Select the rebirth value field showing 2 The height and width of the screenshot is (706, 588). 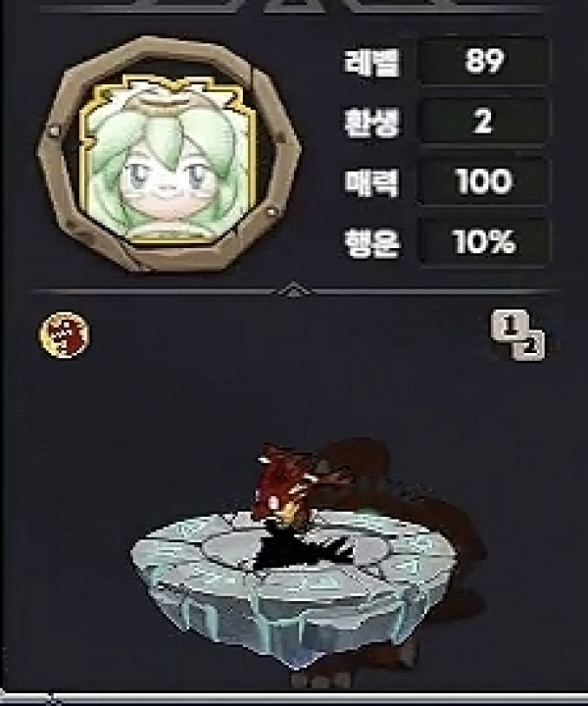[x=484, y=122]
